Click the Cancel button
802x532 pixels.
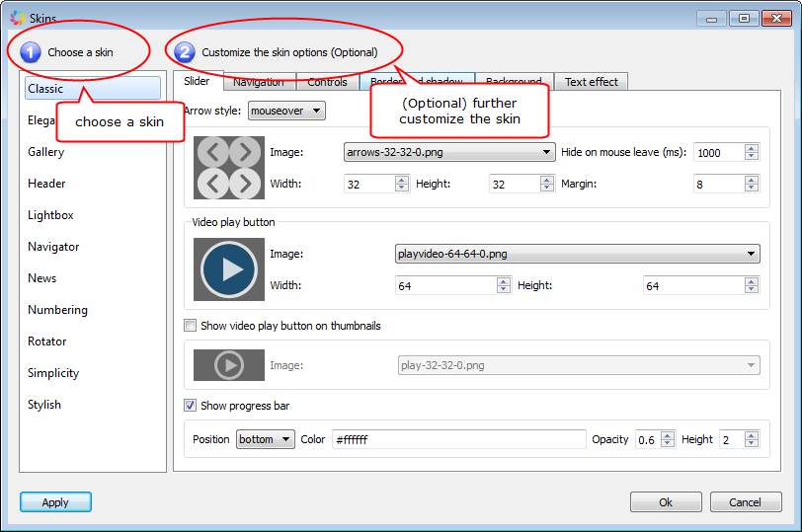746,501
